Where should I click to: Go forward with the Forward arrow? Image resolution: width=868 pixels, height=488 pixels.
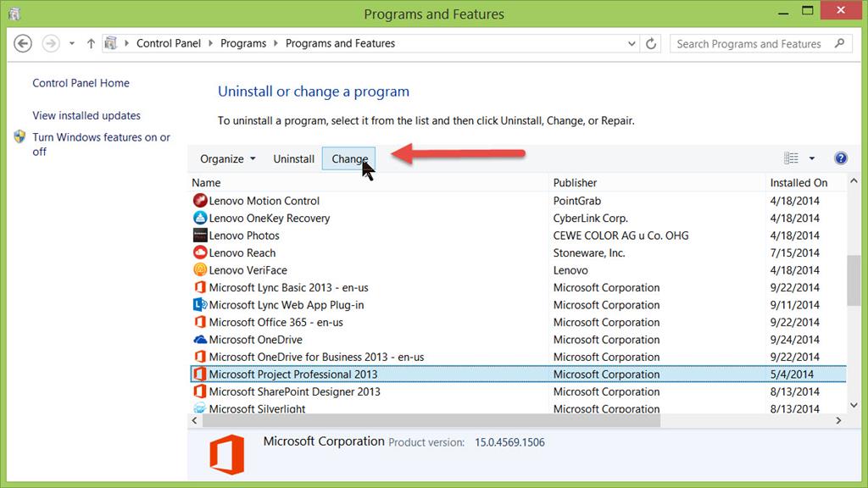51,43
